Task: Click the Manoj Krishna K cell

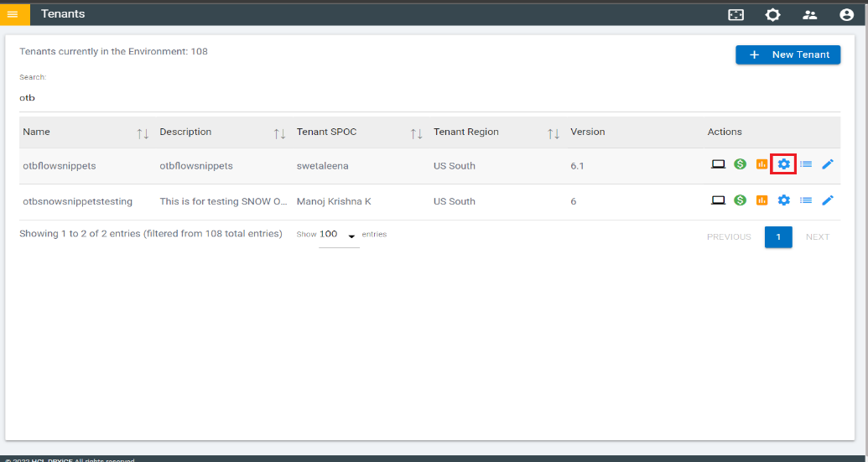Action: point(334,201)
